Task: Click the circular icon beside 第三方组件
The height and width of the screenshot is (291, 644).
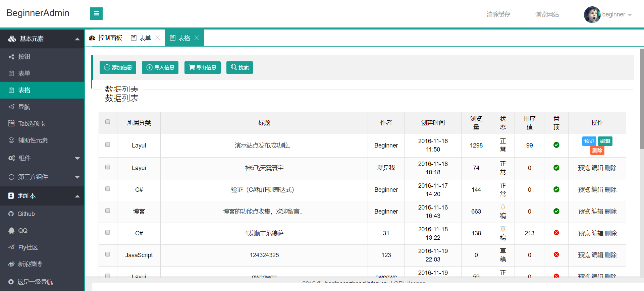Action: tap(11, 177)
